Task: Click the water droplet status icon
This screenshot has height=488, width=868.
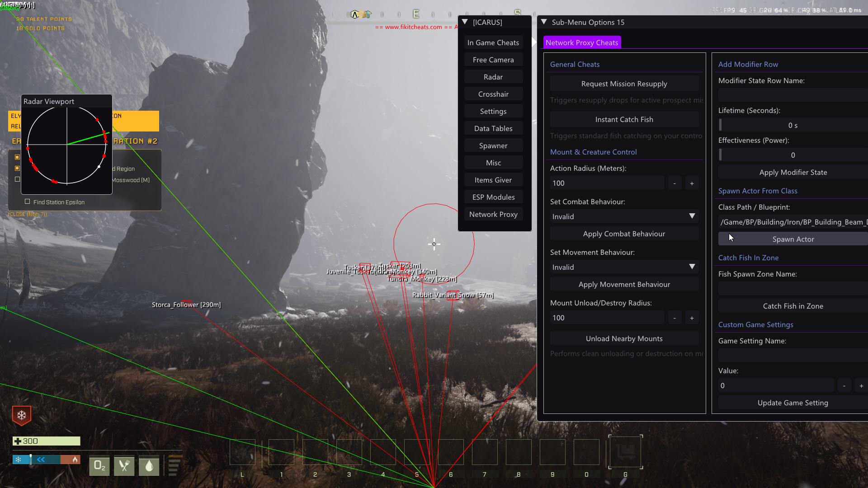Action: coord(149,466)
